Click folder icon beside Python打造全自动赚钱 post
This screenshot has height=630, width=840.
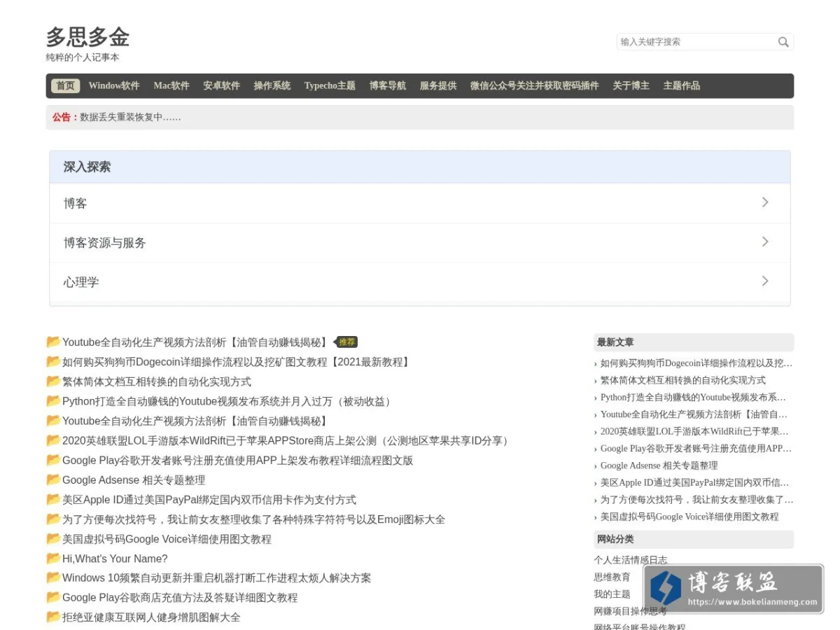pos(53,400)
